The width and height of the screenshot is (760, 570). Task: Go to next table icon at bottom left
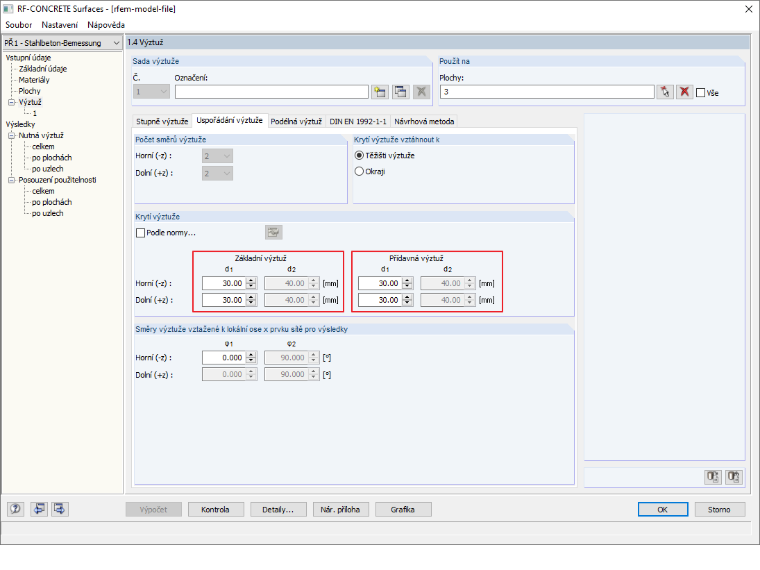[x=60, y=509]
